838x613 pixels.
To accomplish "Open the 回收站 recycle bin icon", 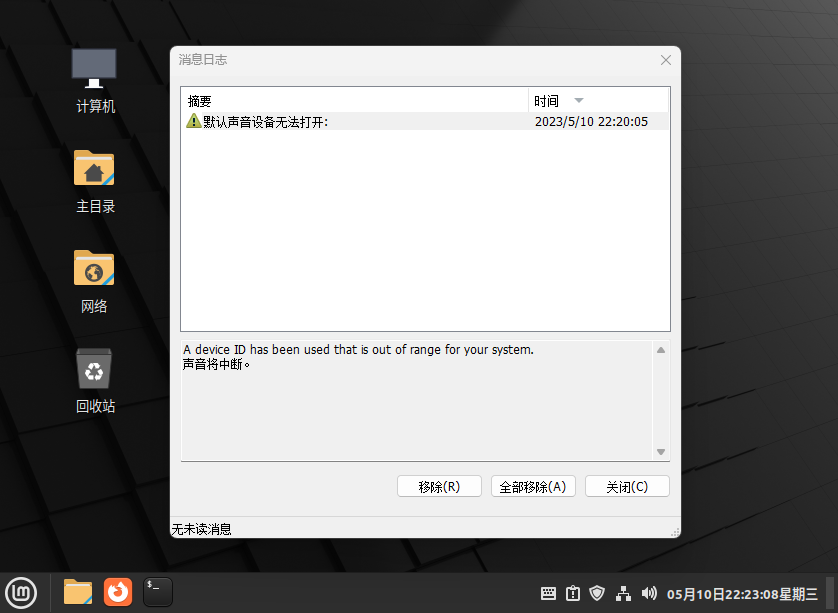I will (x=94, y=381).
